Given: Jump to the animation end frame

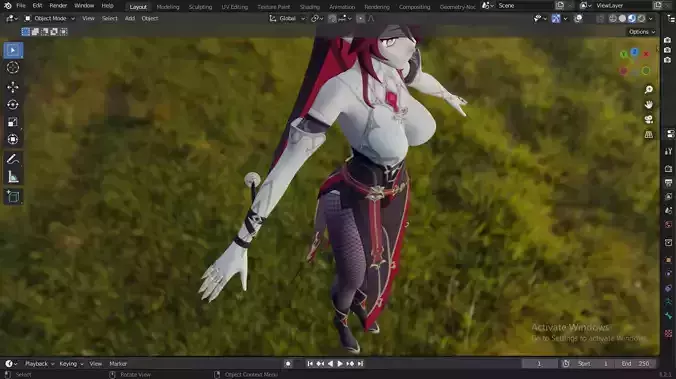Looking at the screenshot, I should coord(360,363).
